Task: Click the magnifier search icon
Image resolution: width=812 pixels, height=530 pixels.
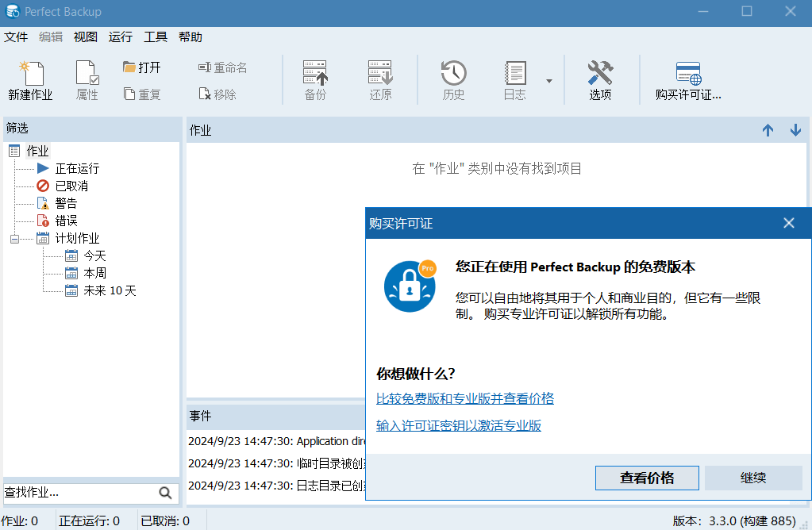Action: coord(166,493)
